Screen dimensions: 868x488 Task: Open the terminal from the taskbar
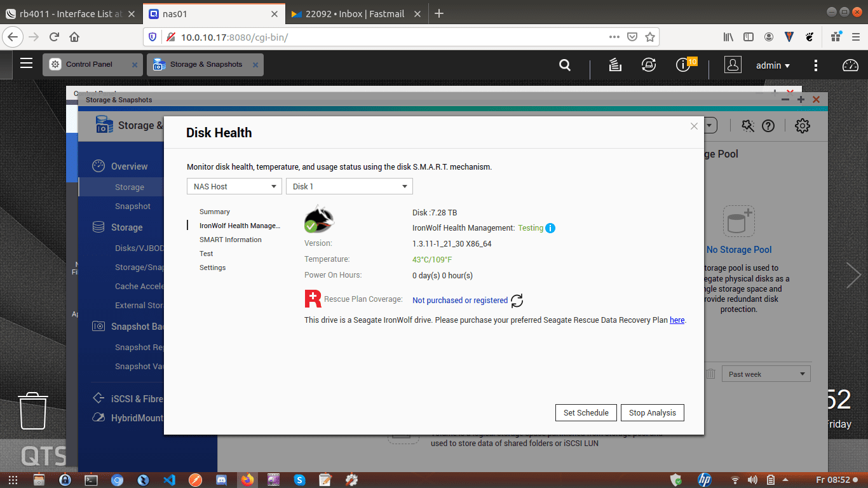pyautogui.click(x=91, y=480)
